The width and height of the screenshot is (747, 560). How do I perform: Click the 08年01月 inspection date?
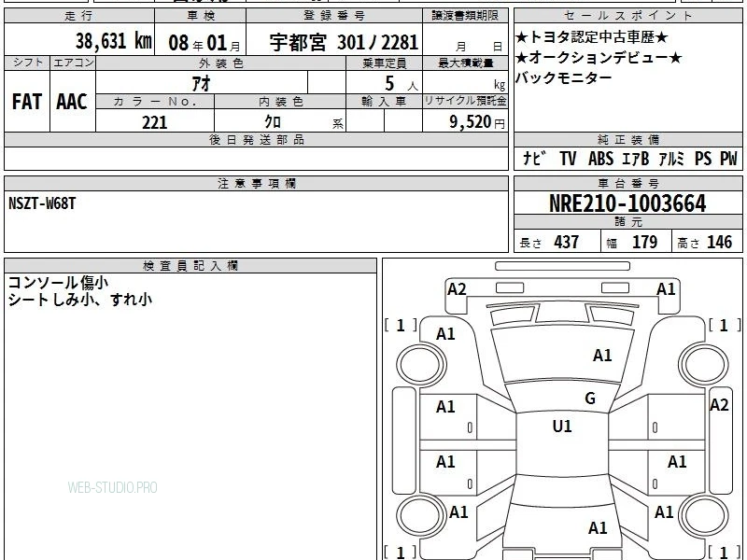pyautogui.click(x=204, y=43)
